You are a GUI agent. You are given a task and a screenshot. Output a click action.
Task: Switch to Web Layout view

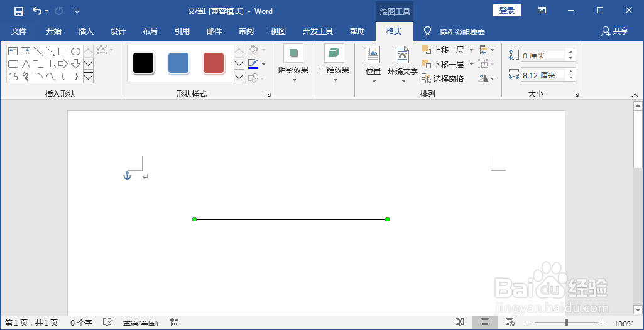pos(510,322)
